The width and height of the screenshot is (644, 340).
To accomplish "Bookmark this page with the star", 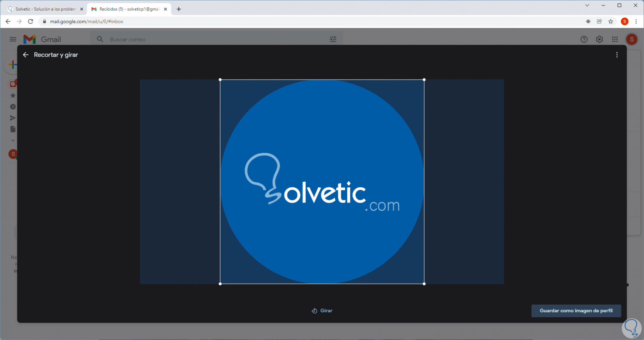I will (x=611, y=21).
